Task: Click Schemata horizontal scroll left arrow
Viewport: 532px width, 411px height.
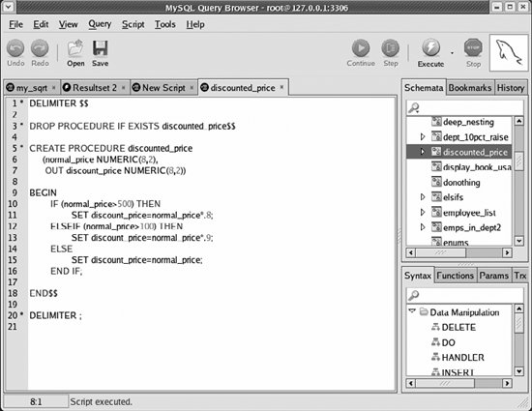Action: click(411, 252)
